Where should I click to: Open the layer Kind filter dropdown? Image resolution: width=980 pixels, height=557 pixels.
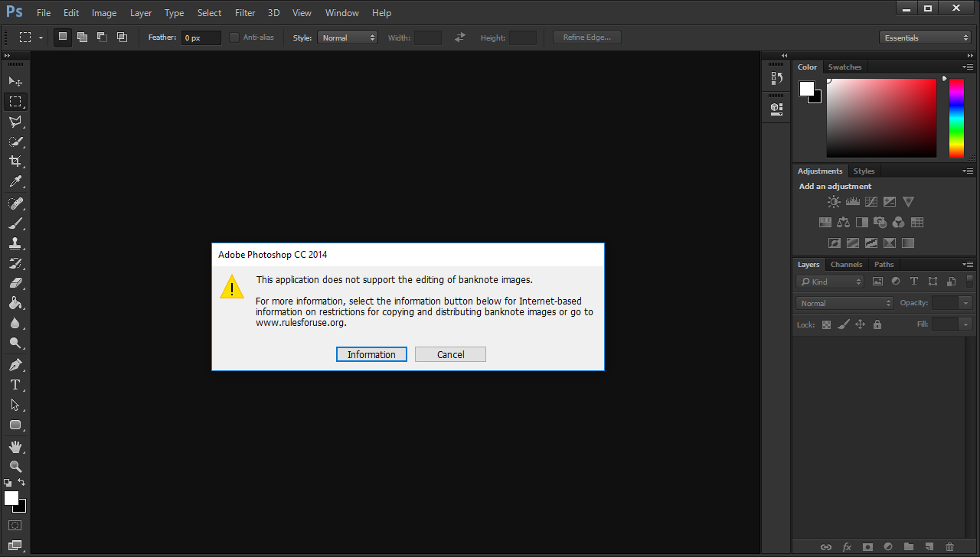point(830,282)
